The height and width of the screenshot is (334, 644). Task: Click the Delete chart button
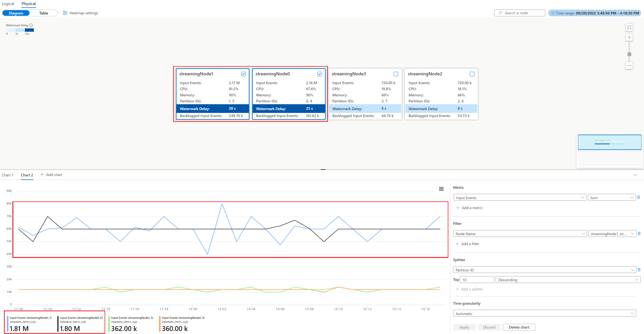click(519, 327)
